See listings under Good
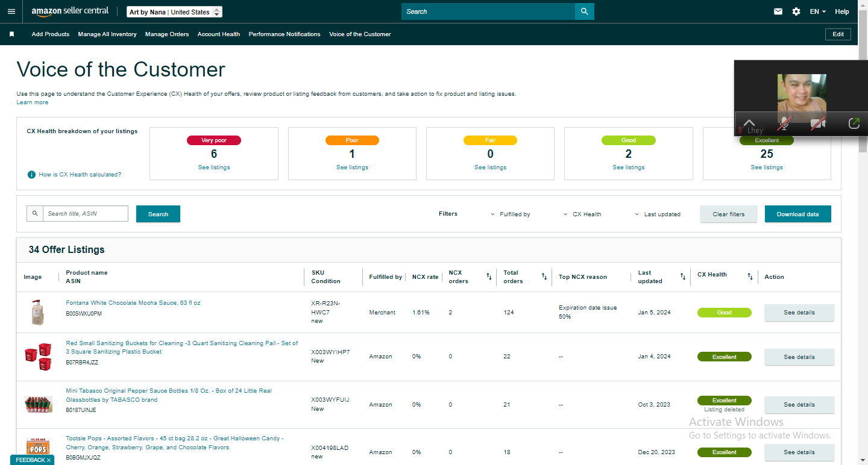 [629, 167]
